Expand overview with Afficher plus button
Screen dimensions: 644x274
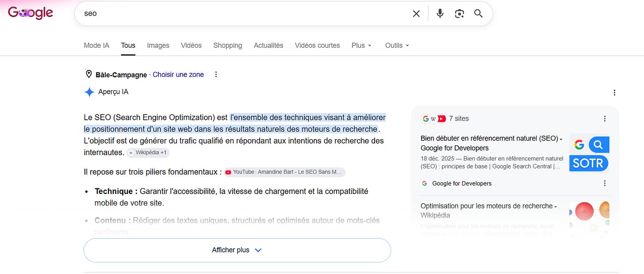[237, 250]
